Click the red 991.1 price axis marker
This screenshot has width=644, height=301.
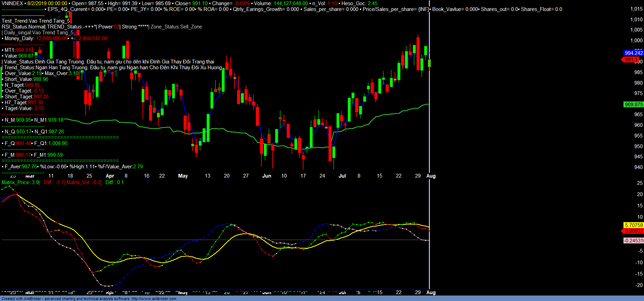click(x=631, y=60)
